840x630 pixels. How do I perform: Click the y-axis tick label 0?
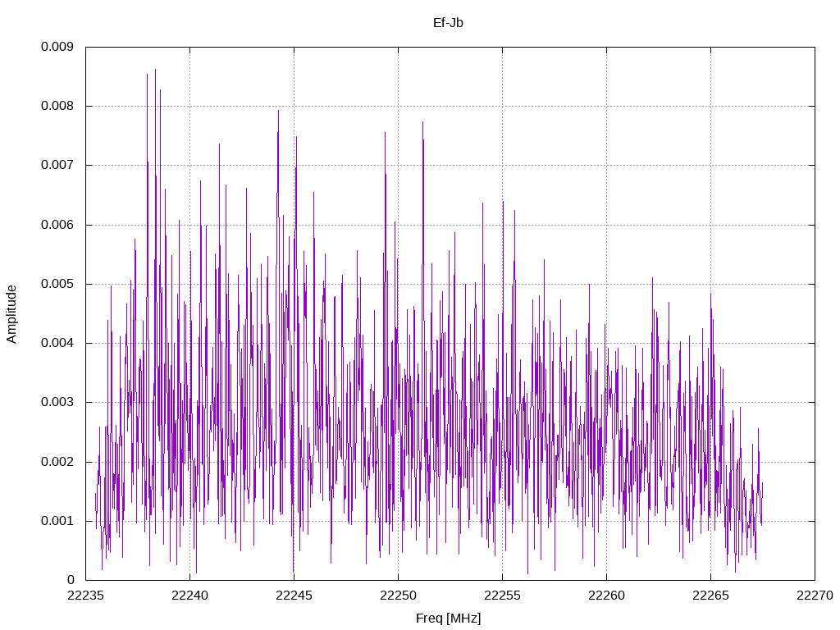71,580
